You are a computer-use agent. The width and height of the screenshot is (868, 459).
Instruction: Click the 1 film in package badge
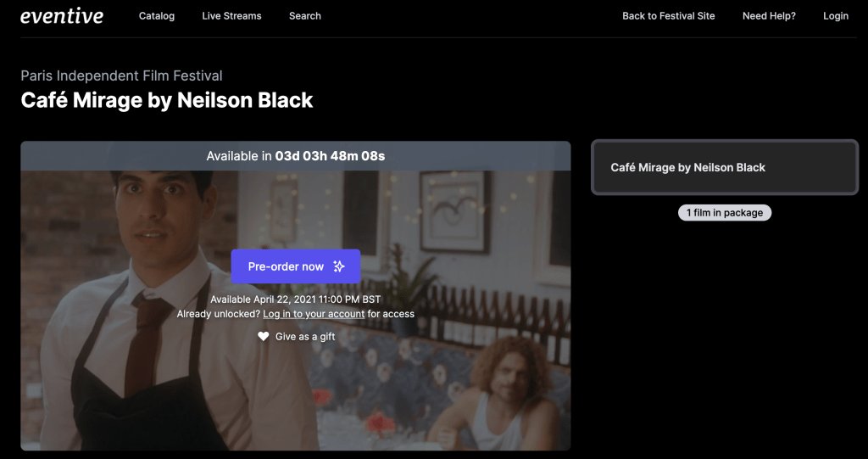click(725, 213)
